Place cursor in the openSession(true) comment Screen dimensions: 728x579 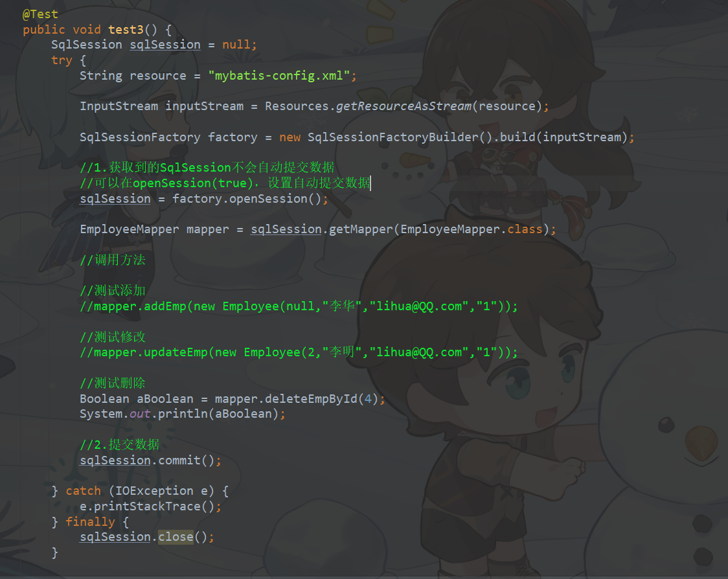tap(225, 183)
